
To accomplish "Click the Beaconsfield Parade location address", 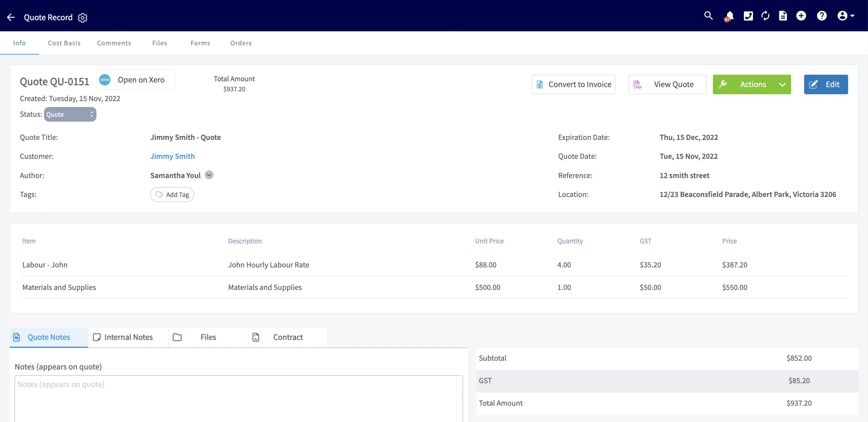I will click(x=748, y=194).
